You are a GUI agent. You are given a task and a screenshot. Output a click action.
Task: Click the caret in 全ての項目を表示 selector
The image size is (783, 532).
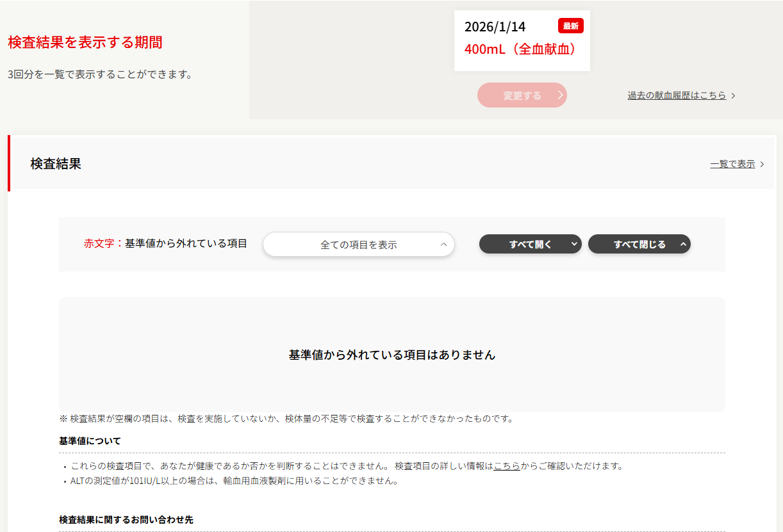[443, 245]
